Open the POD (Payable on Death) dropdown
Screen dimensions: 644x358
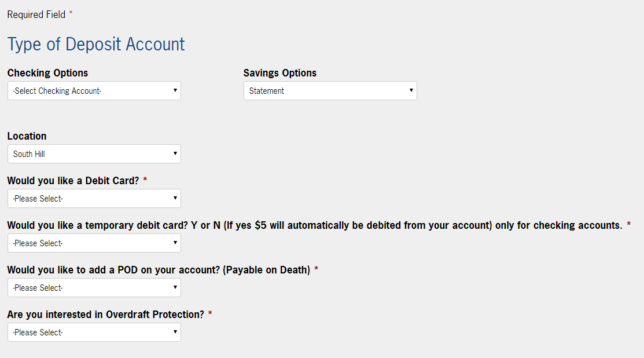94,288
